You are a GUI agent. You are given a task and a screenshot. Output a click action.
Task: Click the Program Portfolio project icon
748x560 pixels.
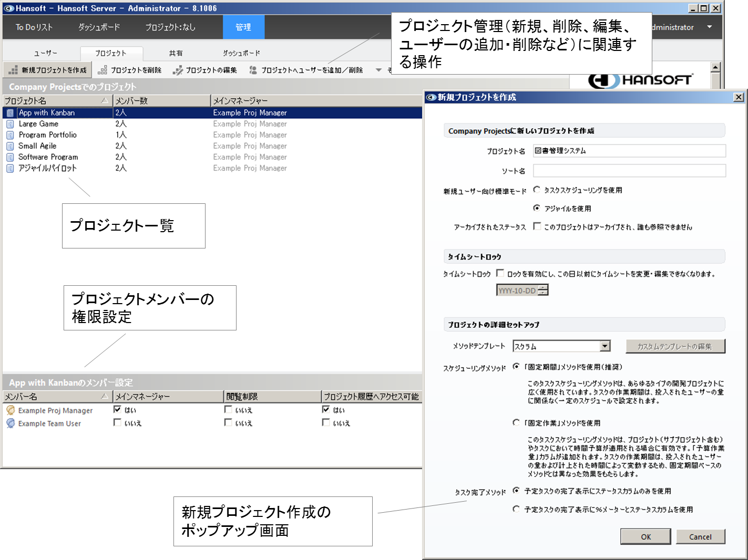click(x=10, y=135)
